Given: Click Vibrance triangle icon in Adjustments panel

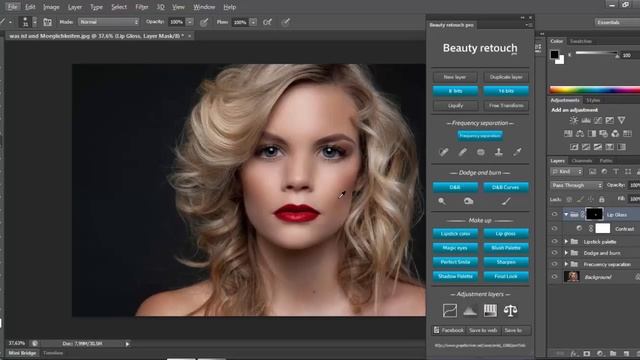Looking at the screenshot, I should 621,120.
